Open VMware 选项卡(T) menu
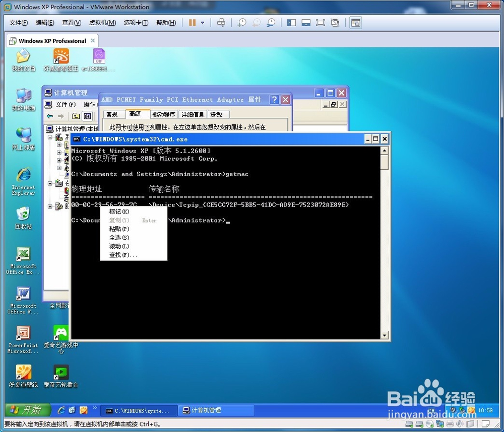 [136, 23]
